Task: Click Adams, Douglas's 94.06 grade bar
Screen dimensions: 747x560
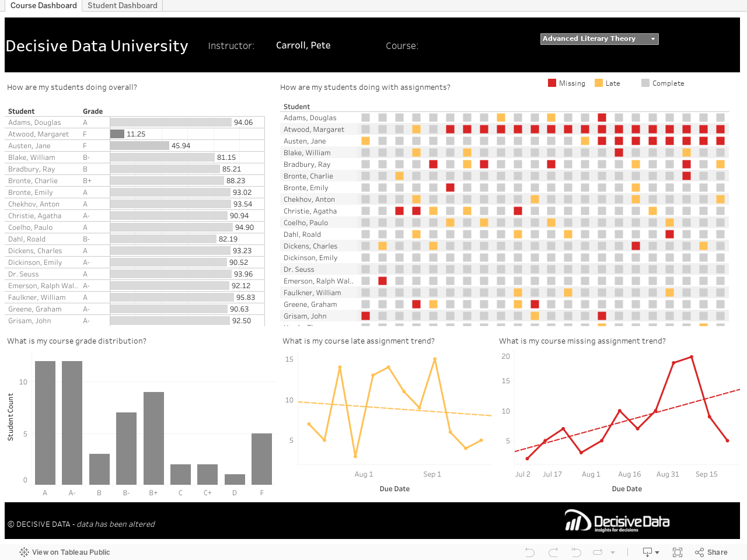Action: (171, 122)
